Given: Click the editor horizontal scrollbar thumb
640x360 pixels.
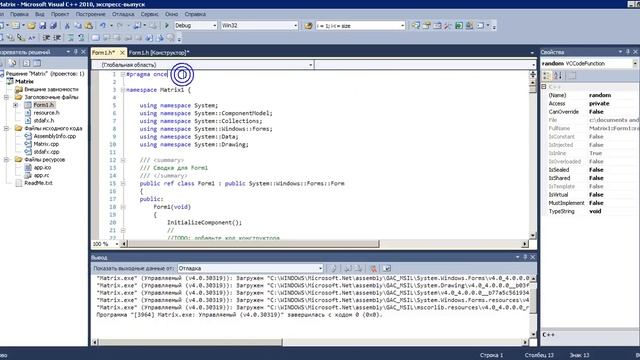Looking at the screenshot, I should (253, 244).
